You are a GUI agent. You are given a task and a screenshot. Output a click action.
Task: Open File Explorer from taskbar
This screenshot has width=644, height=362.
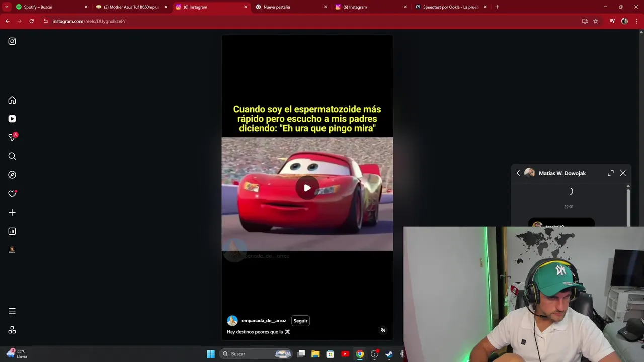point(315,354)
